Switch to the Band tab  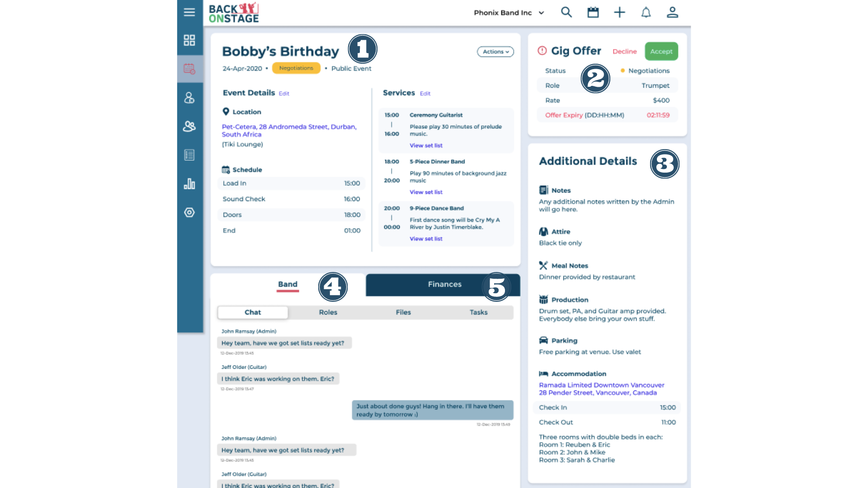click(288, 284)
